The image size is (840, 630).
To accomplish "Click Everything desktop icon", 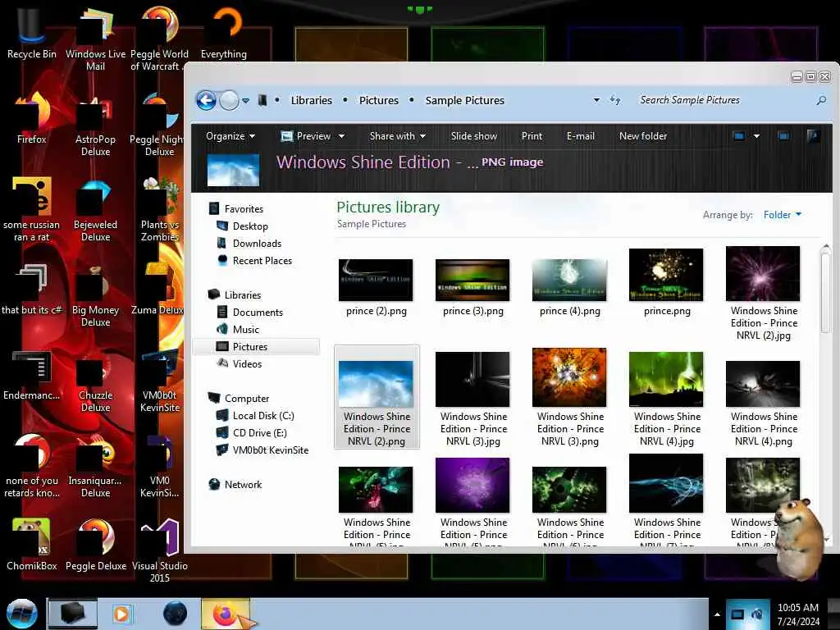I will click(x=224, y=33).
